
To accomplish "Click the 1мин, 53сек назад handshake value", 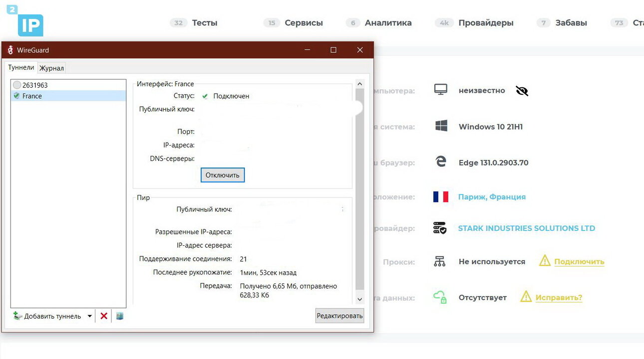I will pos(268,273).
